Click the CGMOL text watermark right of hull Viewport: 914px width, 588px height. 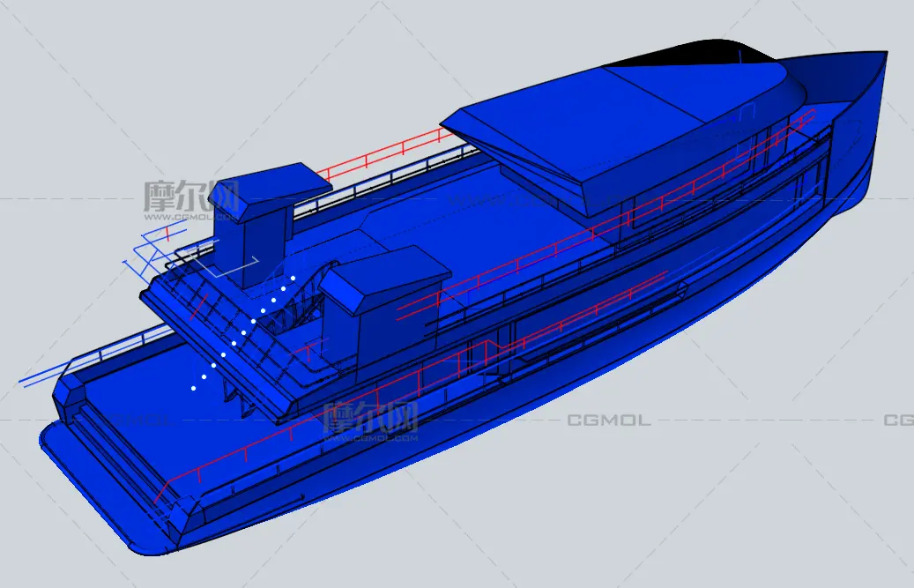tap(608, 421)
